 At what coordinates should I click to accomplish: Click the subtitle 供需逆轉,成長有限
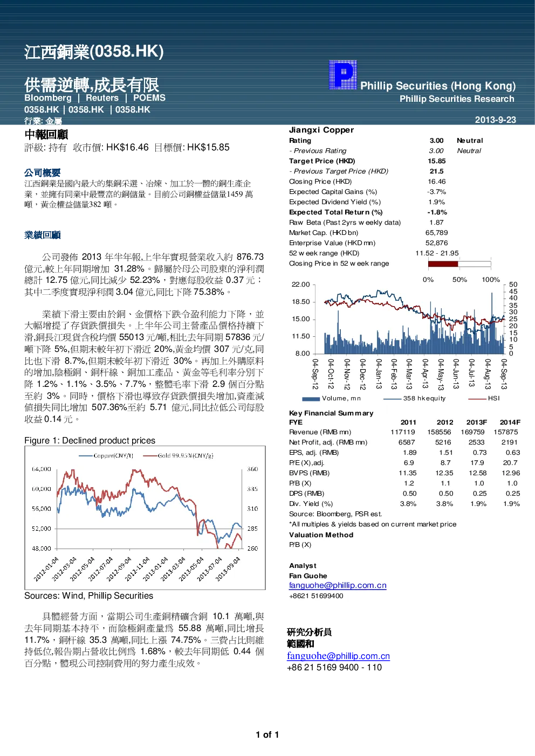(92, 85)
